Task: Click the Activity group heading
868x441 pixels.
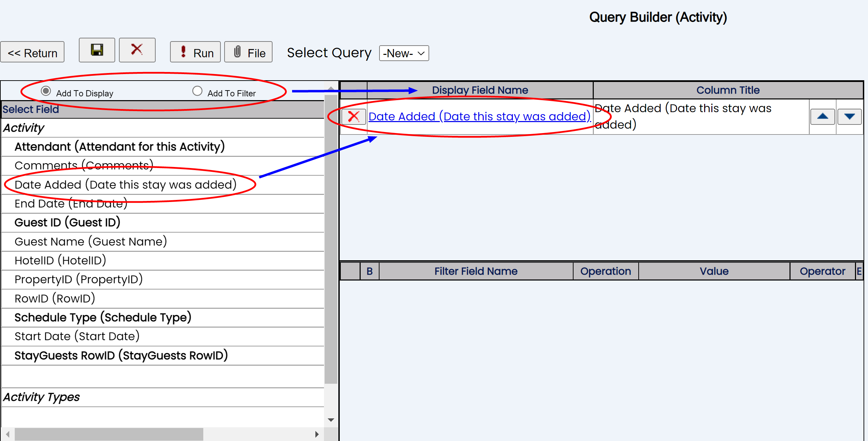Action: click(x=163, y=128)
